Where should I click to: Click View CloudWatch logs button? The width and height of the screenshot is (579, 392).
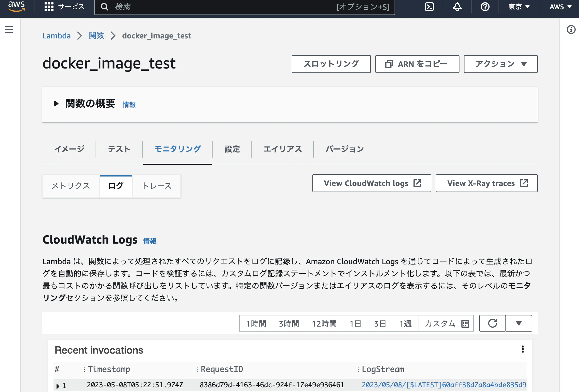pos(372,183)
